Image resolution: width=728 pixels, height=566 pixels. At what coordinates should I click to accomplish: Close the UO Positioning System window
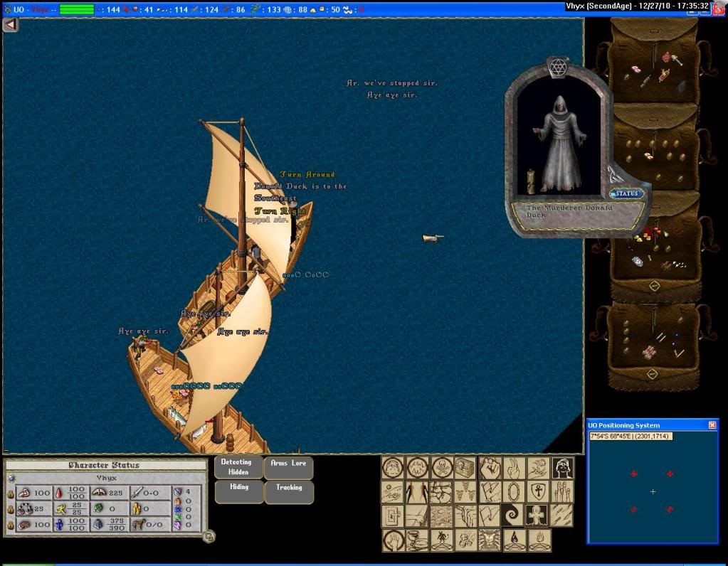point(712,425)
